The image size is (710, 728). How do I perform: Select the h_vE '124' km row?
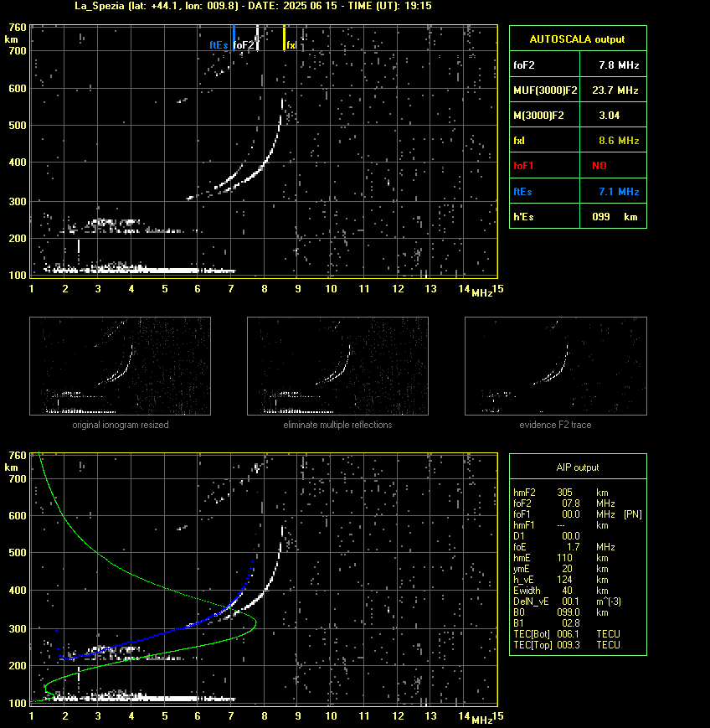click(x=561, y=580)
